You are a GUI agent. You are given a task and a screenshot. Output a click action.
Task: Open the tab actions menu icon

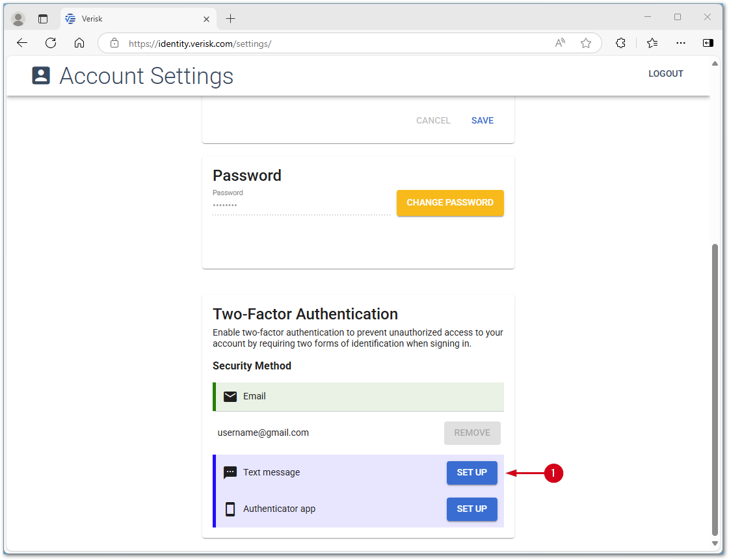click(43, 18)
